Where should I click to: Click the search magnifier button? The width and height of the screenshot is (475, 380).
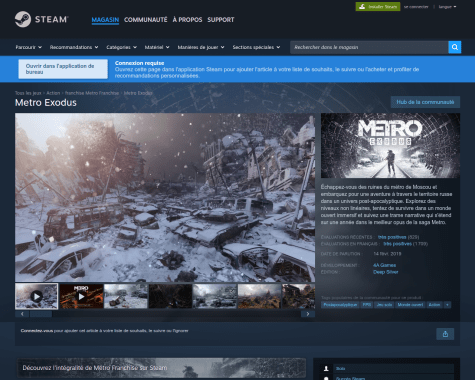coord(455,47)
